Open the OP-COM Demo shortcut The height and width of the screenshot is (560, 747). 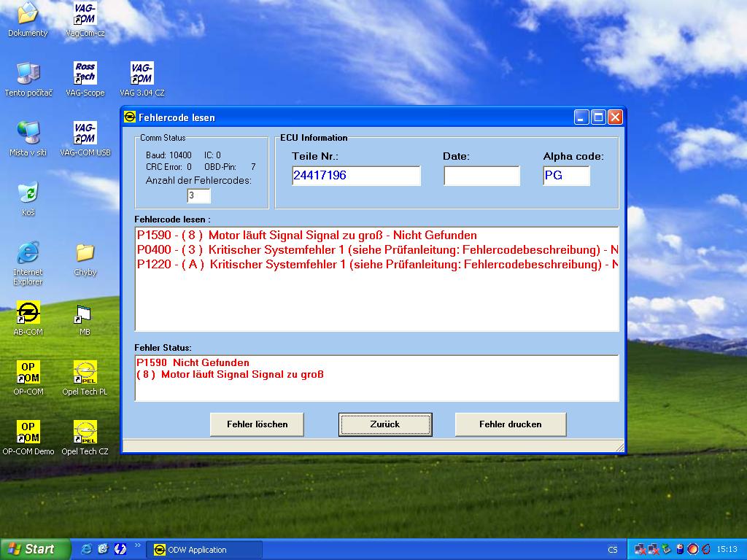(x=28, y=432)
